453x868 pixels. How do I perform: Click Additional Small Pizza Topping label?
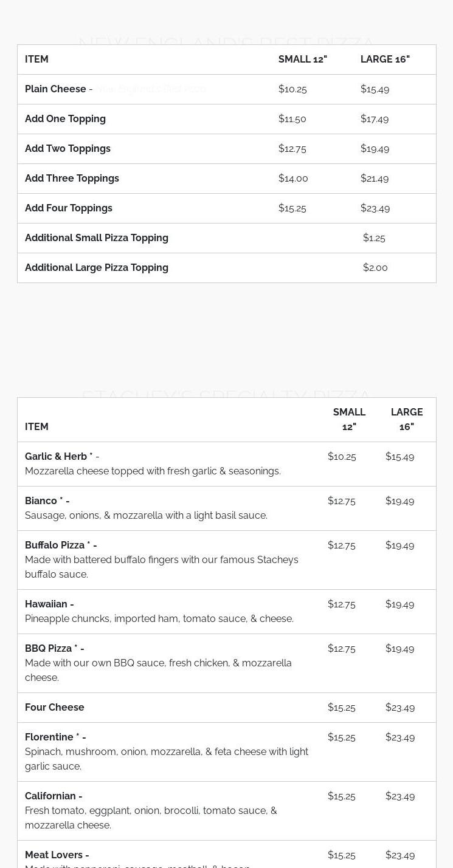pyautogui.click(x=97, y=238)
